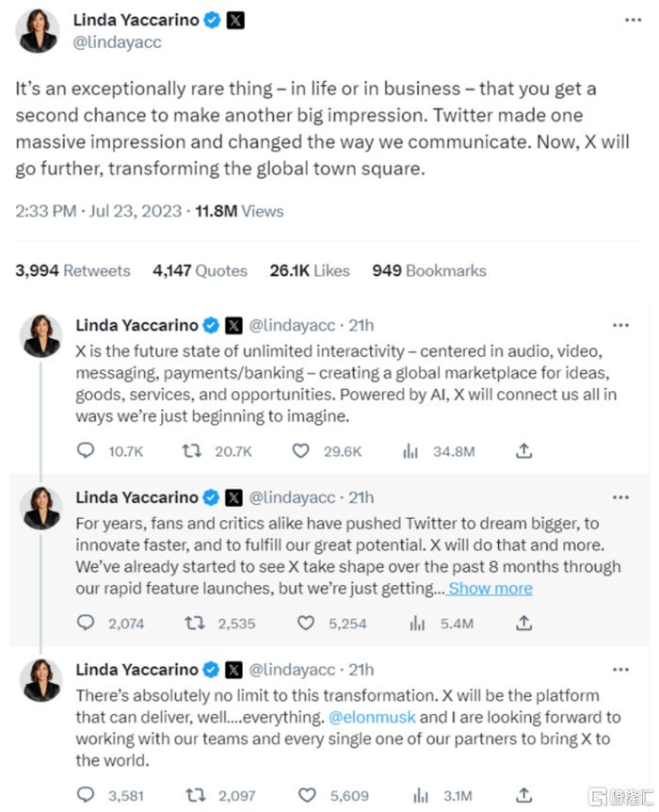Screen dimensions: 659x812
Task: Open more options on the main tweet
Action: (634, 21)
